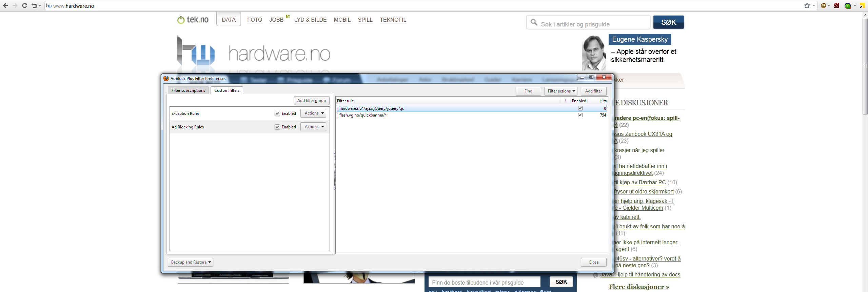Click the SØK button in the prisguide box
Viewport: 868px width, 292px height.
pyautogui.click(x=561, y=282)
